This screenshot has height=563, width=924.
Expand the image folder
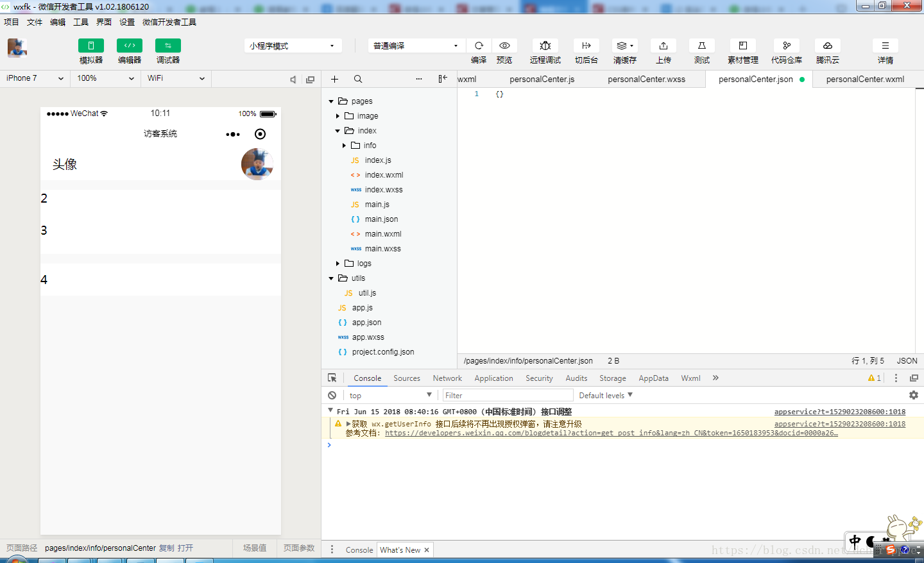338,116
